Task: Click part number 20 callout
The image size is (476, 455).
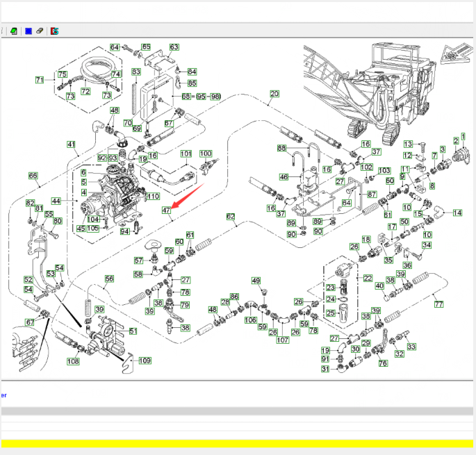Action: (274, 94)
